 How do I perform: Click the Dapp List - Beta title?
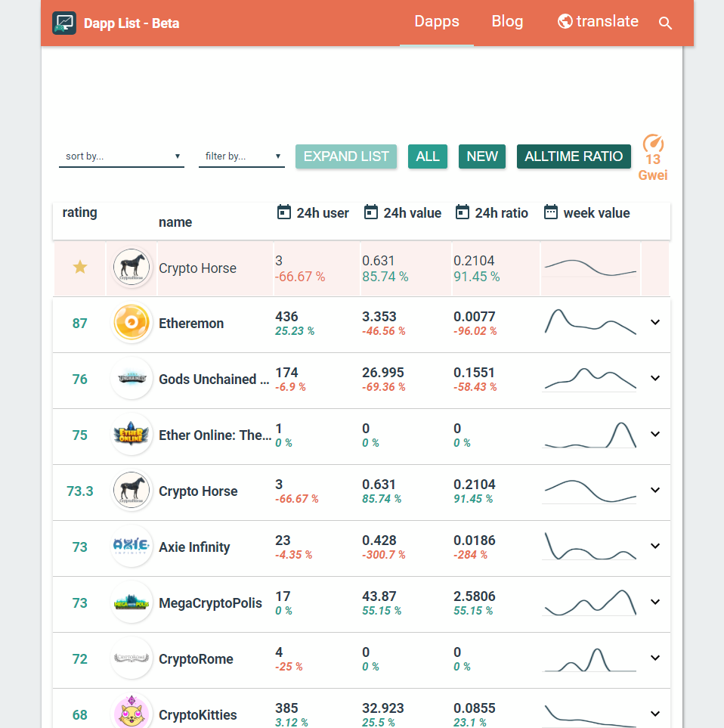tap(131, 23)
